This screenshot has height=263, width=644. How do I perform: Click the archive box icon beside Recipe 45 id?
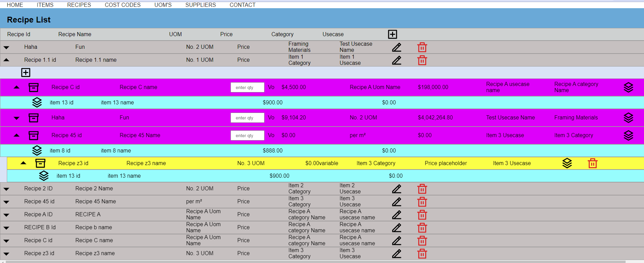tap(33, 135)
